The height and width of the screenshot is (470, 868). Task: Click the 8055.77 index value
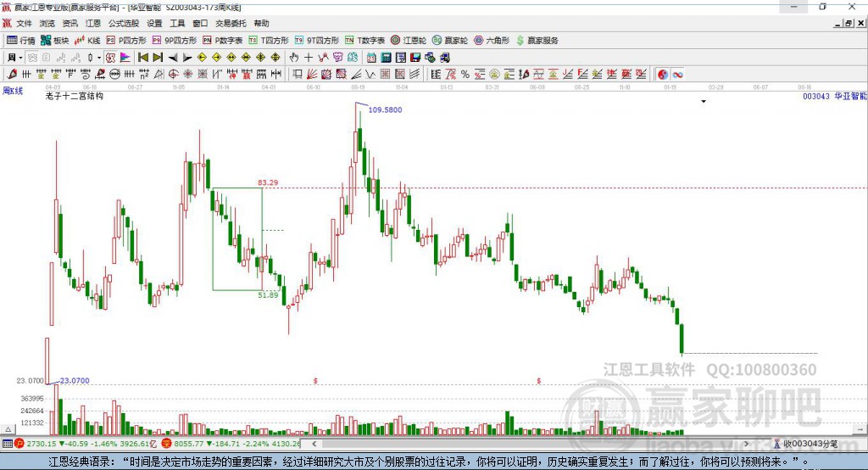189,444
